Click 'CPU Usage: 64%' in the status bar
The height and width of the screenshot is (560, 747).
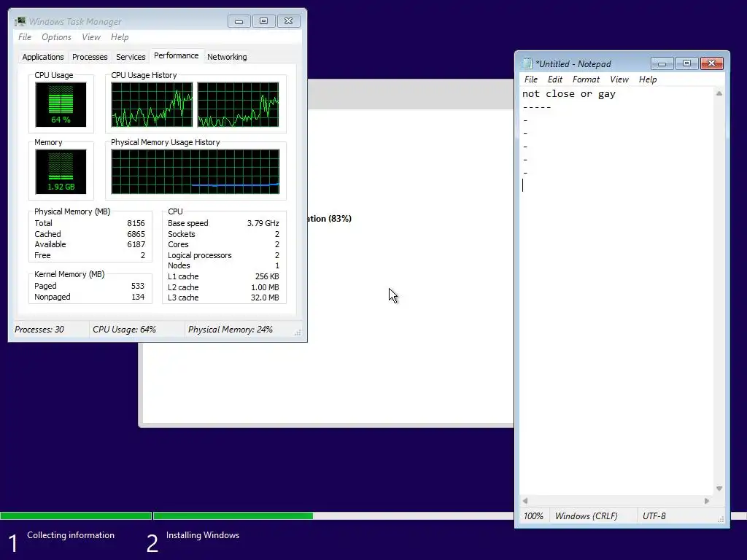tap(124, 330)
